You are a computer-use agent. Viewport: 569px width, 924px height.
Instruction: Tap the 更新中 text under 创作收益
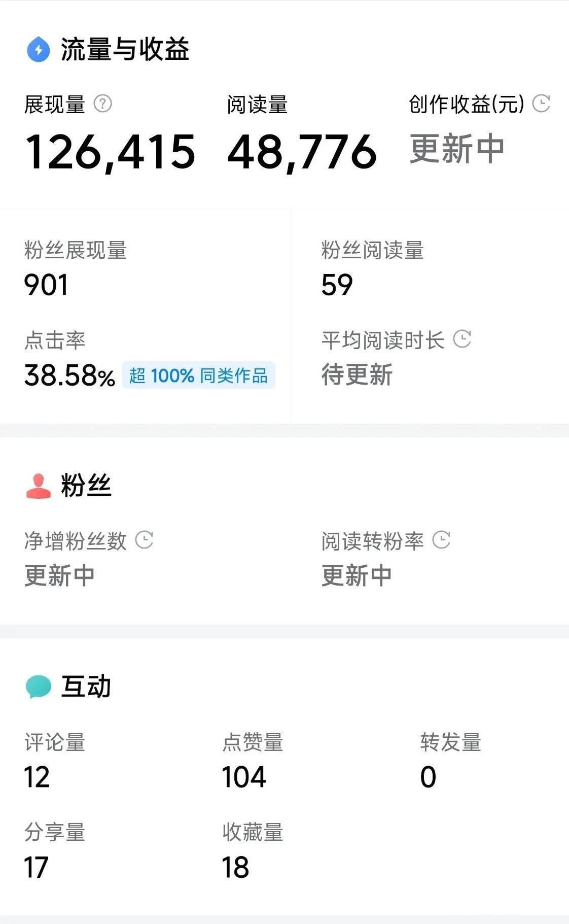(x=457, y=149)
